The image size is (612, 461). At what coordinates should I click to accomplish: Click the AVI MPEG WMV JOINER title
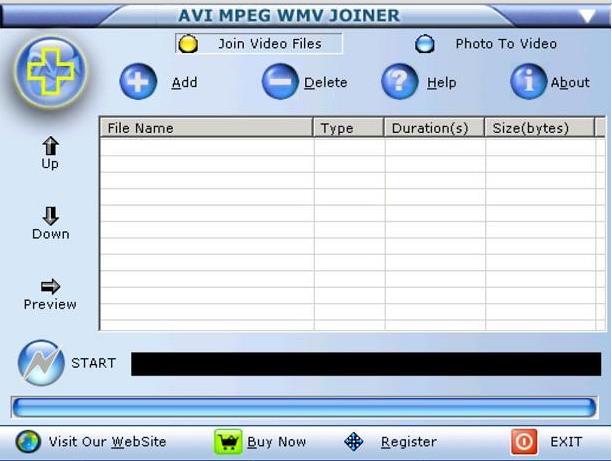click(x=289, y=16)
